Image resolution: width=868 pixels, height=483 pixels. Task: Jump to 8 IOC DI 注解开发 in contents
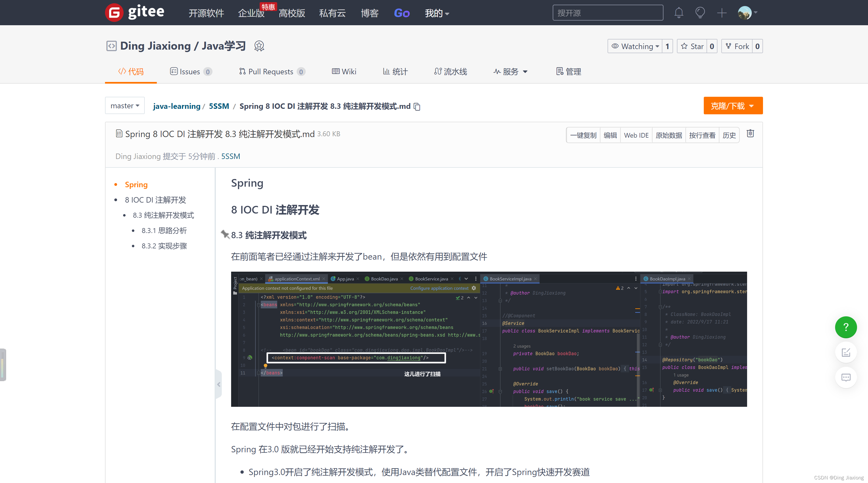(155, 200)
